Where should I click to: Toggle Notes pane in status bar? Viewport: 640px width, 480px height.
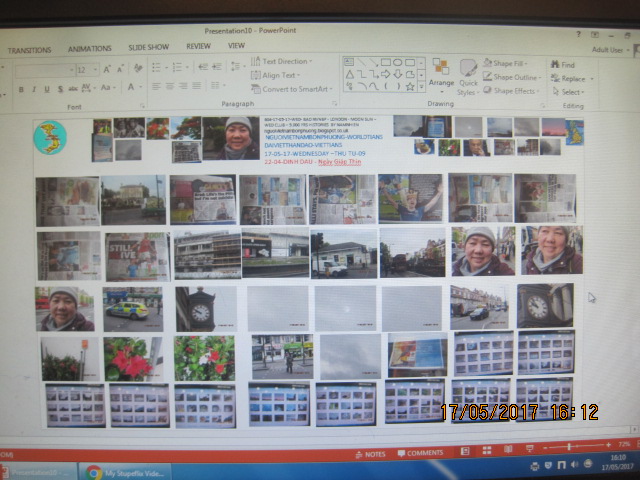(371, 454)
